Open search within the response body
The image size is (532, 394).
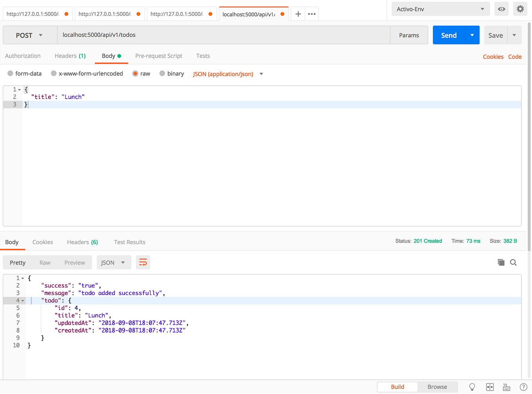(x=513, y=262)
